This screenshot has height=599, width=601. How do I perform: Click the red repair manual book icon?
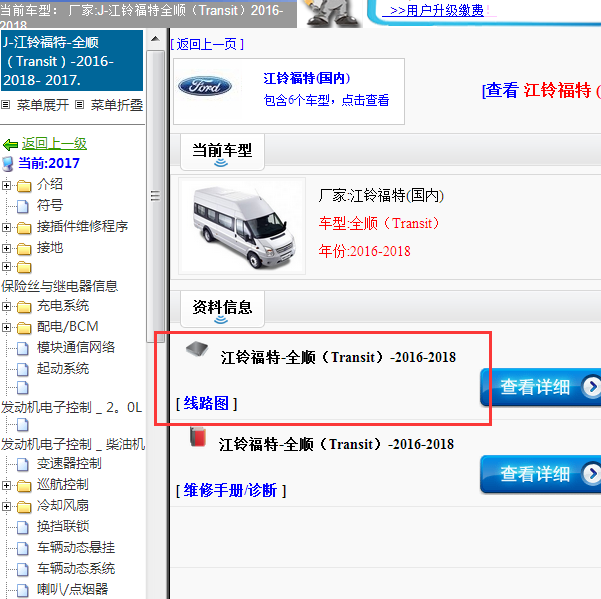point(198,437)
